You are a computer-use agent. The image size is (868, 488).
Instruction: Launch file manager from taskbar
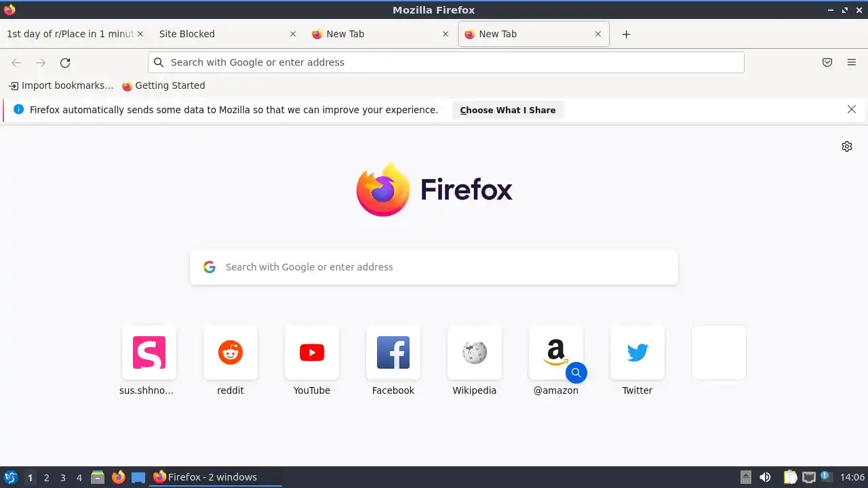tap(98, 477)
